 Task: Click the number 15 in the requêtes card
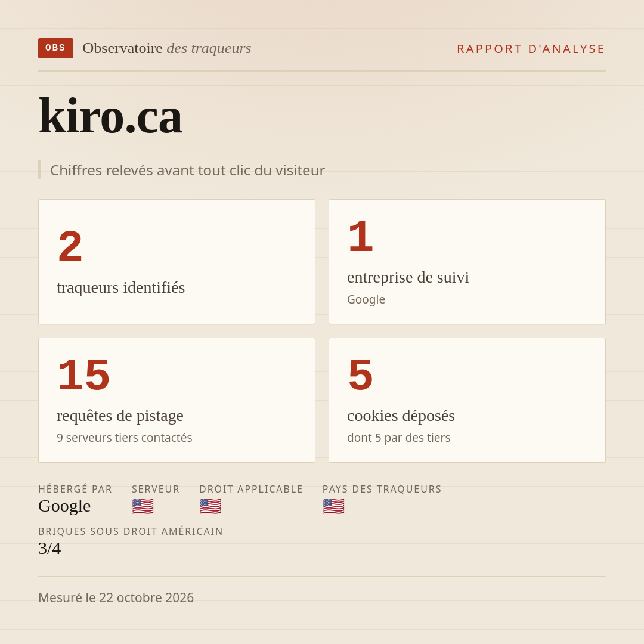83,375
